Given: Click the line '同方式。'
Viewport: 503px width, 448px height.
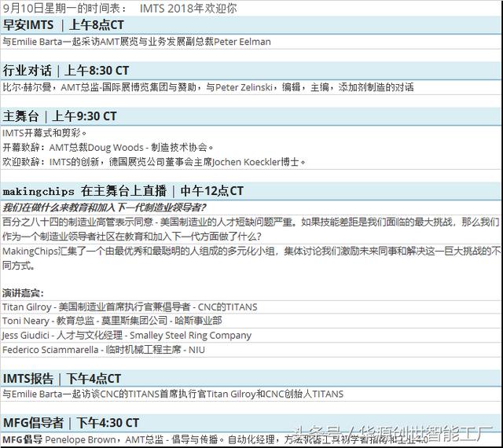Looking at the screenshot, I should [19, 266].
